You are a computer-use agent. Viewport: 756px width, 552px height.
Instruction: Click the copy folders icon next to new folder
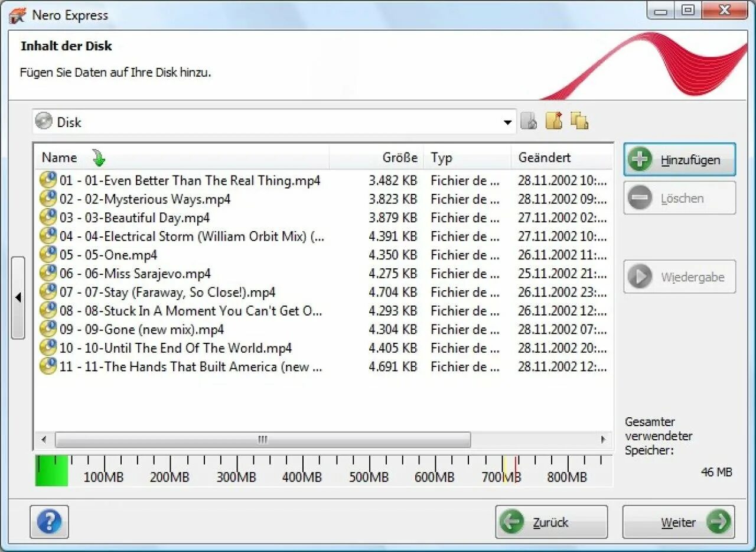coord(579,121)
